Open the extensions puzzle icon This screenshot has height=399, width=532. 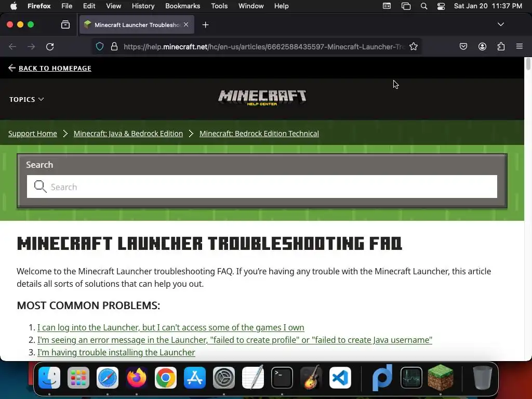pyautogui.click(x=501, y=46)
